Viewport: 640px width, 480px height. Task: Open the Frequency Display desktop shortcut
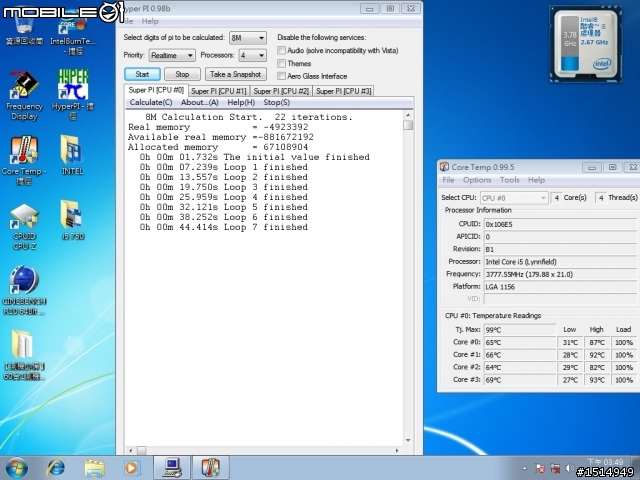pyautogui.click(x=24, y=95)
